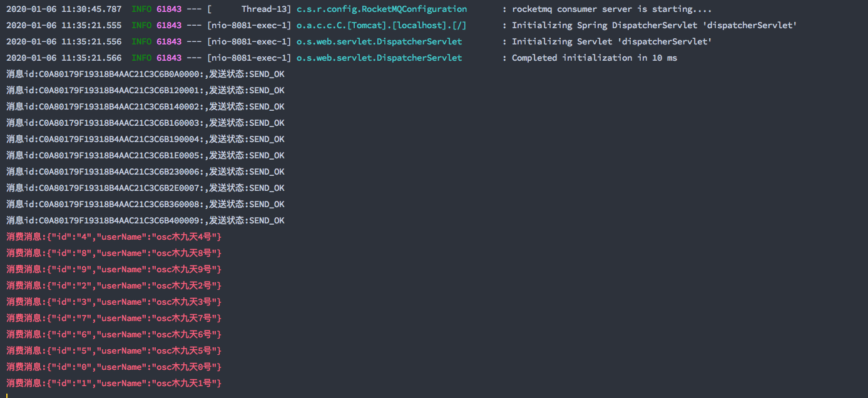Click the consumed message with id "2"
Viewport: 868px width, 398px height.
(114, 286)
